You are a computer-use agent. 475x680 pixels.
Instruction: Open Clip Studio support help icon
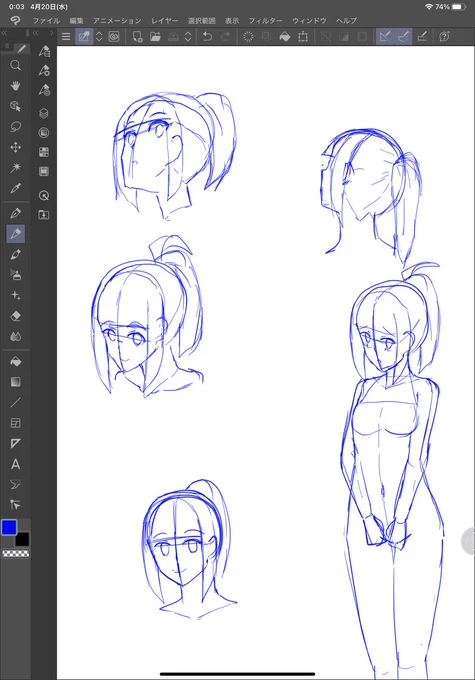[x=444, y=36]
